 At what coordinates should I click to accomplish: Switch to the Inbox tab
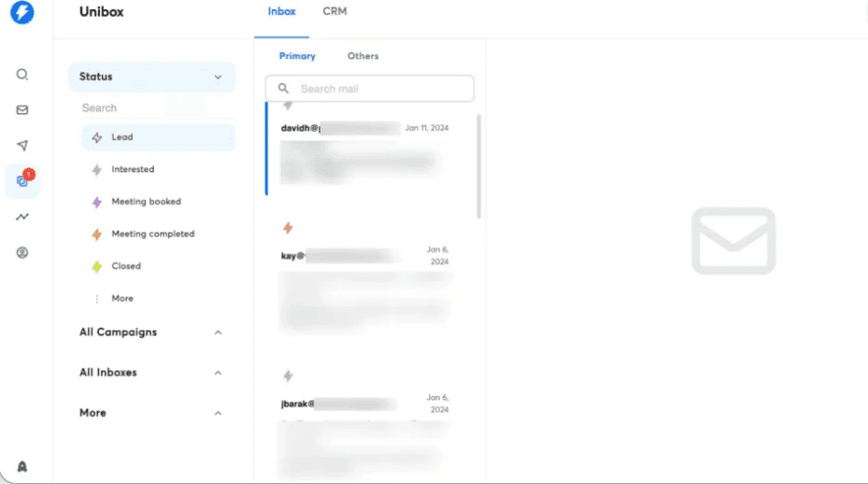[x=282, y=11]
